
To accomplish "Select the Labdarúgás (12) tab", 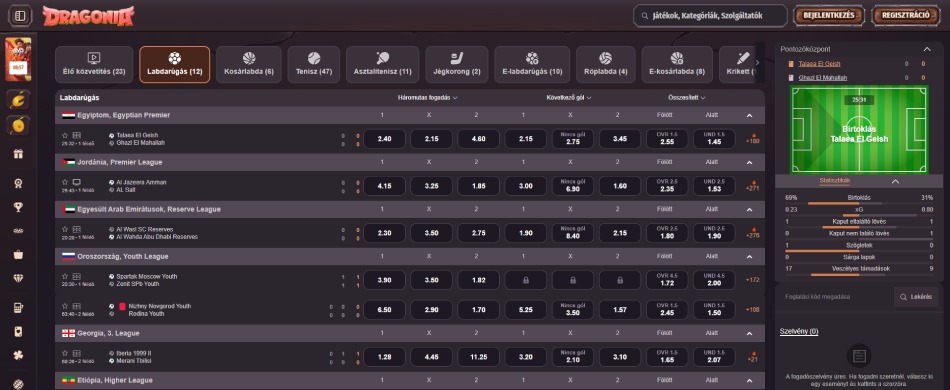I will (x=174, y=65).
